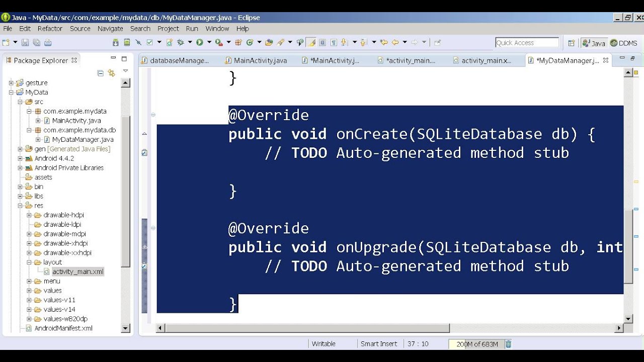Click the Open Perspective icon
The height and width of the screenshot is (362, 644).
(571, 43)
